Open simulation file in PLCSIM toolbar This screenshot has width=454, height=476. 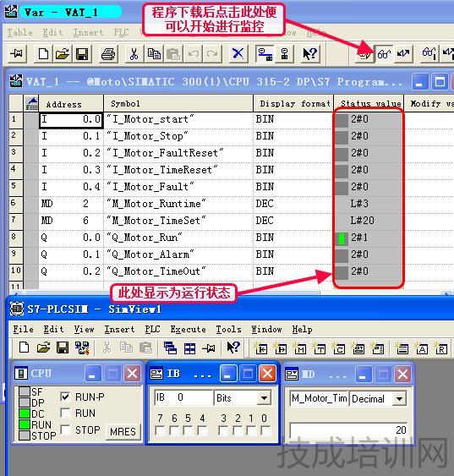[43, 348]
